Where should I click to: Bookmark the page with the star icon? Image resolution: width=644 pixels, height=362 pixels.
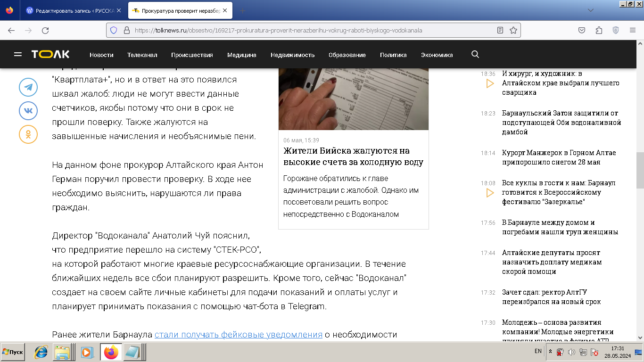tap(512, 30)
